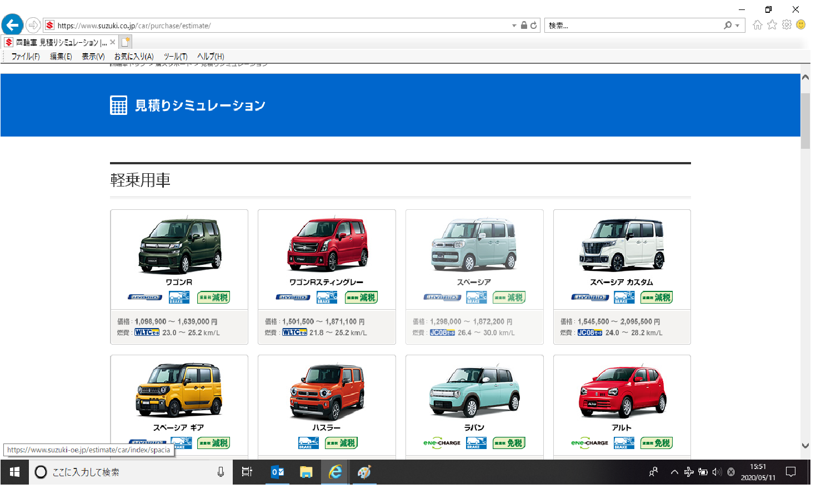Close the current browser tab
The height and width of the screenshot is (504, 831).
[113, 42]
